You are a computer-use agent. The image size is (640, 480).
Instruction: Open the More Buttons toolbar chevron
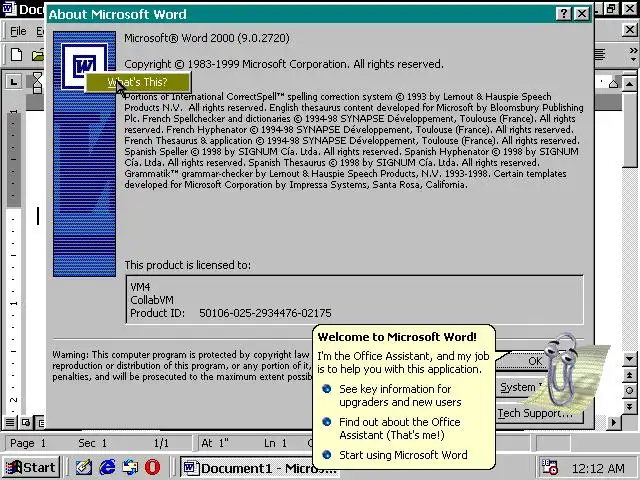(x=633, y=54)
